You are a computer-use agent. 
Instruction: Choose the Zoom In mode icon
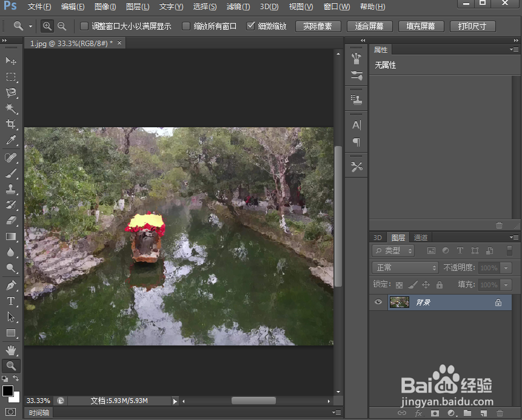[x=47, y=26]
